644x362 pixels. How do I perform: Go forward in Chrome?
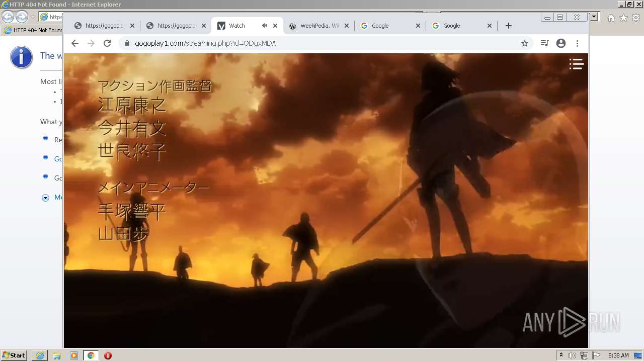pos(91,43)
